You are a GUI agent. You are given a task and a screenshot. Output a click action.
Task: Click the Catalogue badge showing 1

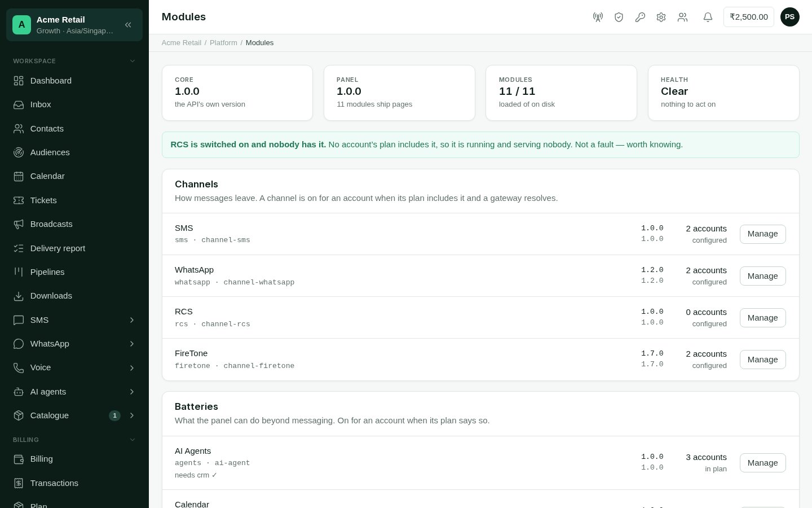(x=114, y=415)
